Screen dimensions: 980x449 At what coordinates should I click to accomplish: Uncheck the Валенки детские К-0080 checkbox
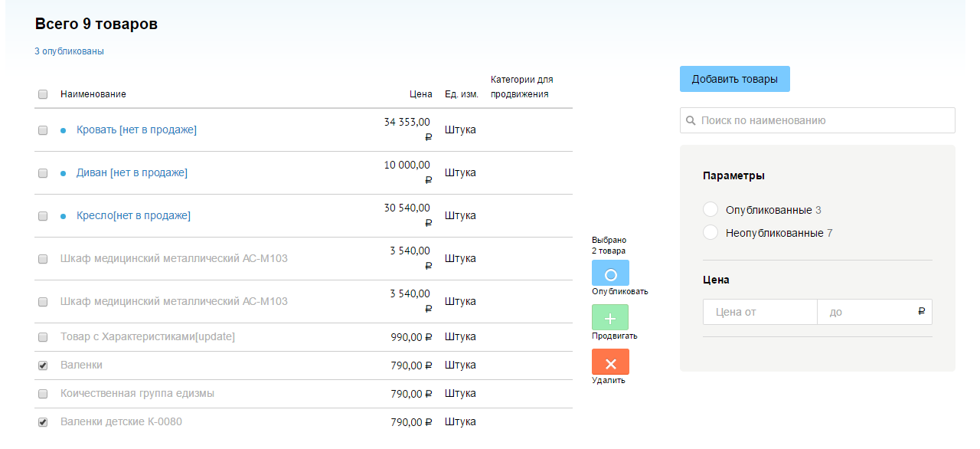43,422
